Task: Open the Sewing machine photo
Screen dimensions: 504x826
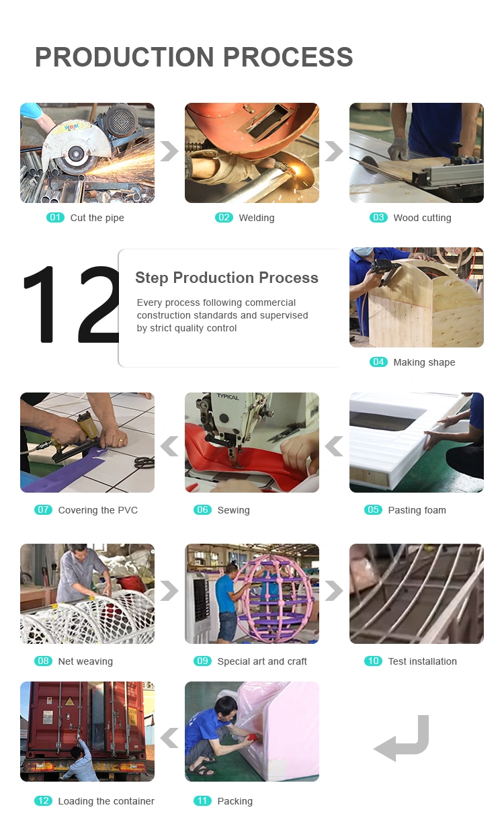Action: (252, 442)
